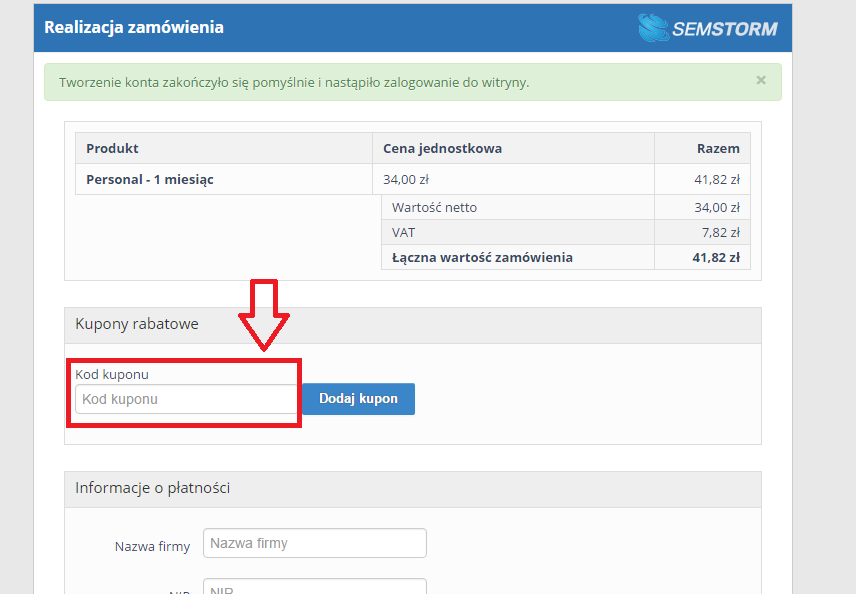This screenshot has height=594, width=856.
Task: Dismiss the green success alert
Action: [761, 81]
